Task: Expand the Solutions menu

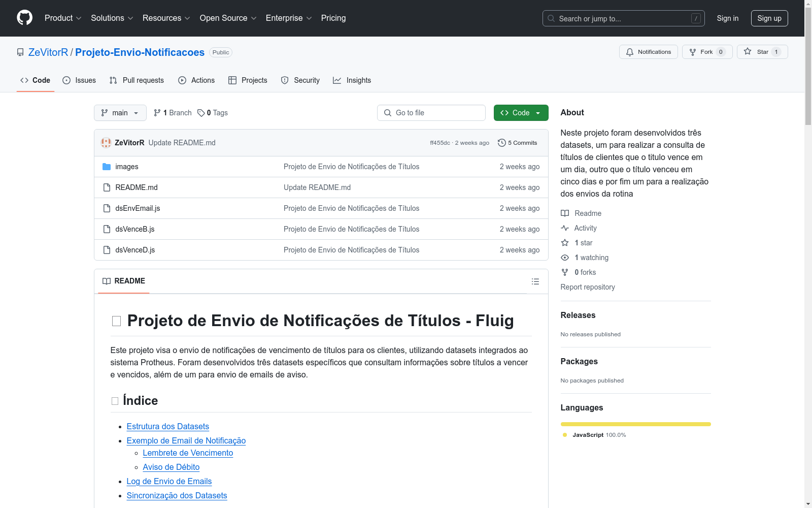Action: click(x=112, y=18)
